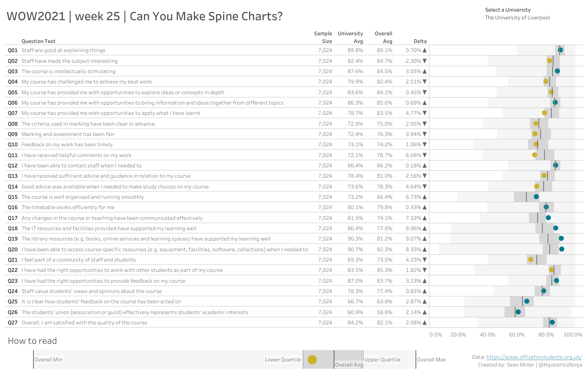The image size is (588, 373).
Task: Select the Q15 row label
Action: 12,197
